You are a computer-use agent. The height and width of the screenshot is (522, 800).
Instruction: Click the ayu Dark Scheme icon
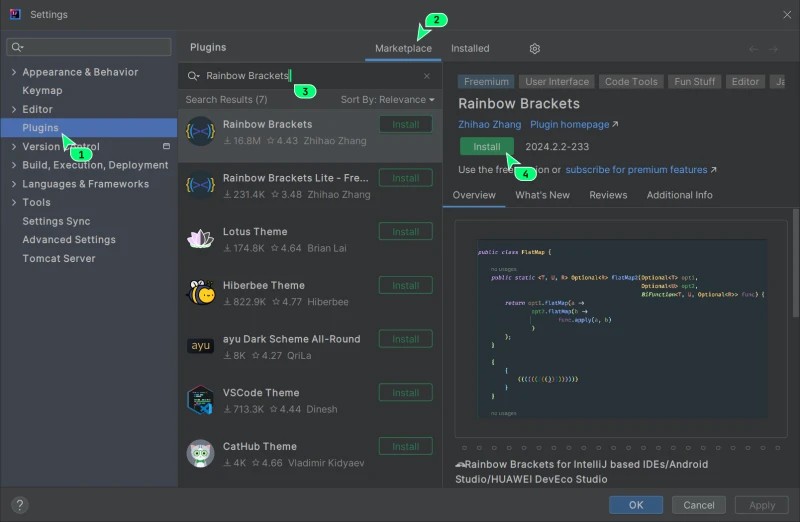(x=200, y=346)
